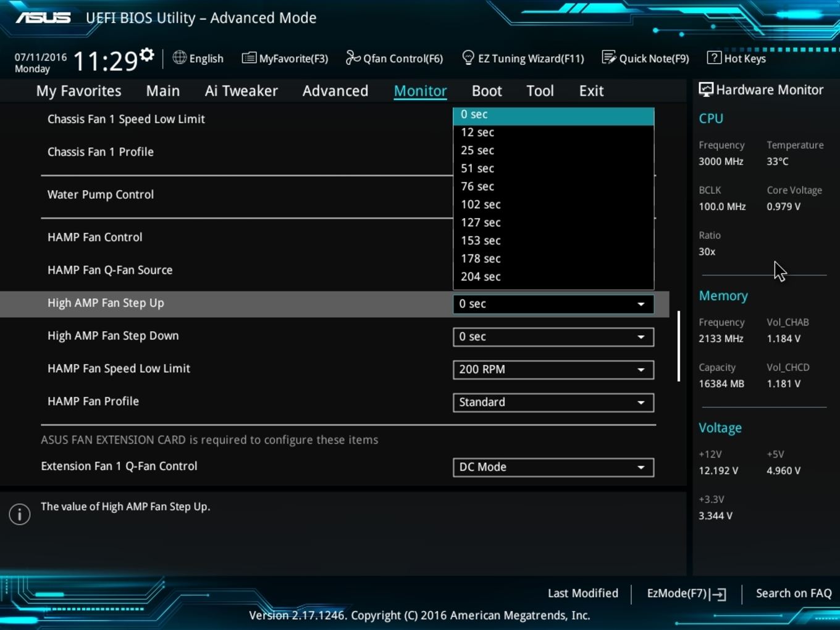Choose 12 sec from the list
This screenshot has width=840, height=630.
click(553, 132)
